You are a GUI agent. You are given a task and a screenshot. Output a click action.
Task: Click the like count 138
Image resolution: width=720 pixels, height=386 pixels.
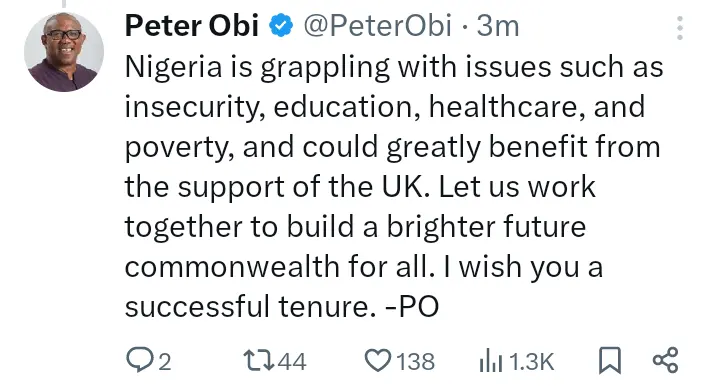tap(416, 362)
